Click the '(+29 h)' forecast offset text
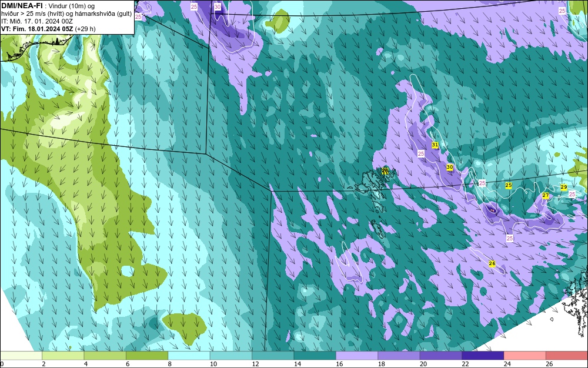 pyautogui.click(x=85, y=29)
